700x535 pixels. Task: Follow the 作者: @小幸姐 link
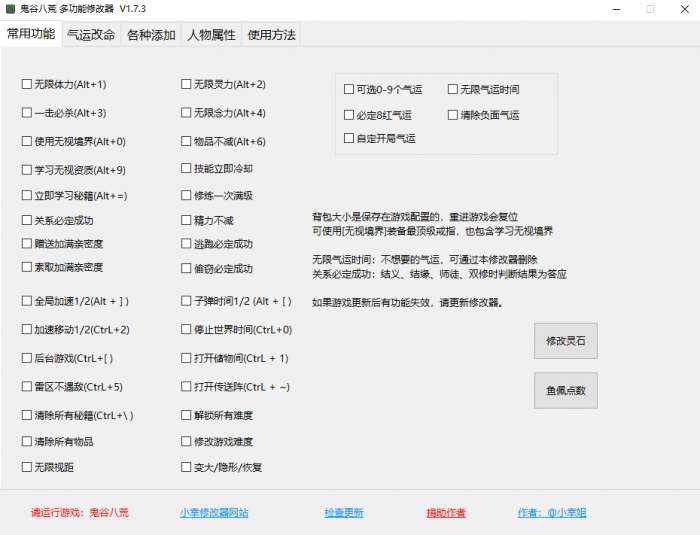click(552, 512)
